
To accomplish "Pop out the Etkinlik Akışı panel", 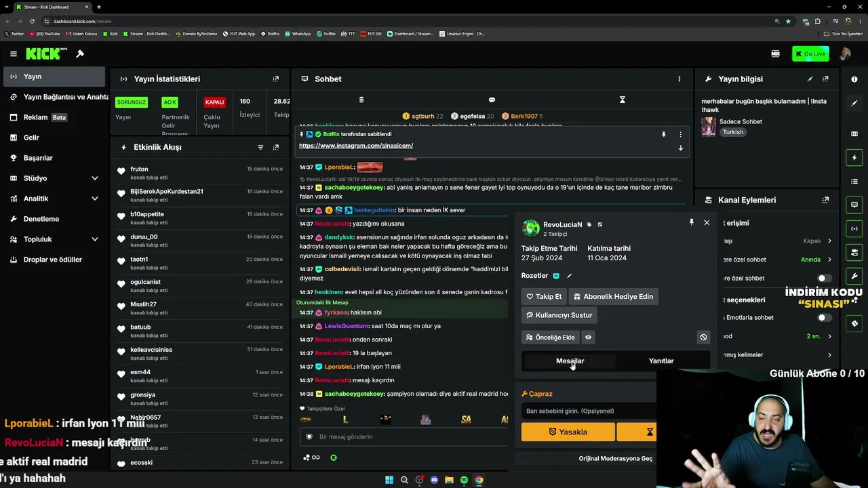I will click(275, 147).
